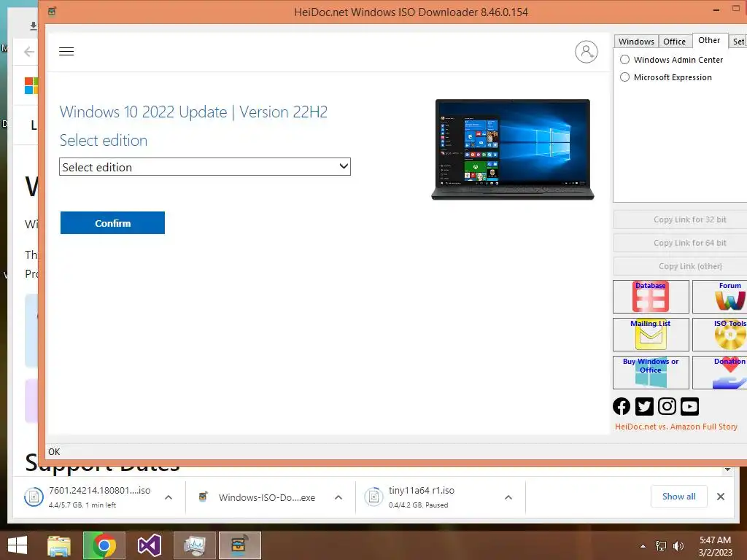Click the Windows 10 2022 Update heading
The width and height of the screenshot is (747, 560).
tap(193, 112)
